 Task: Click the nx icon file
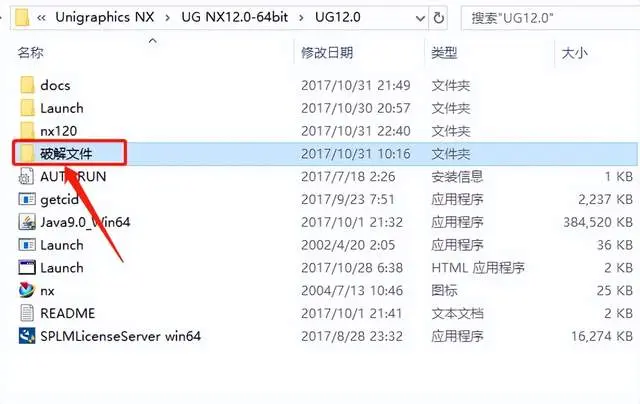click(27, 290)
